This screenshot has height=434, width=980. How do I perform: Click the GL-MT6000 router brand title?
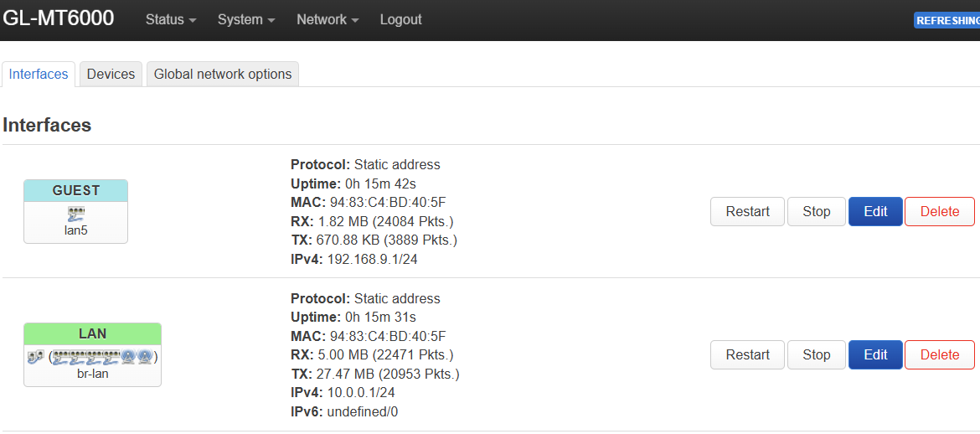click(59, 18)
